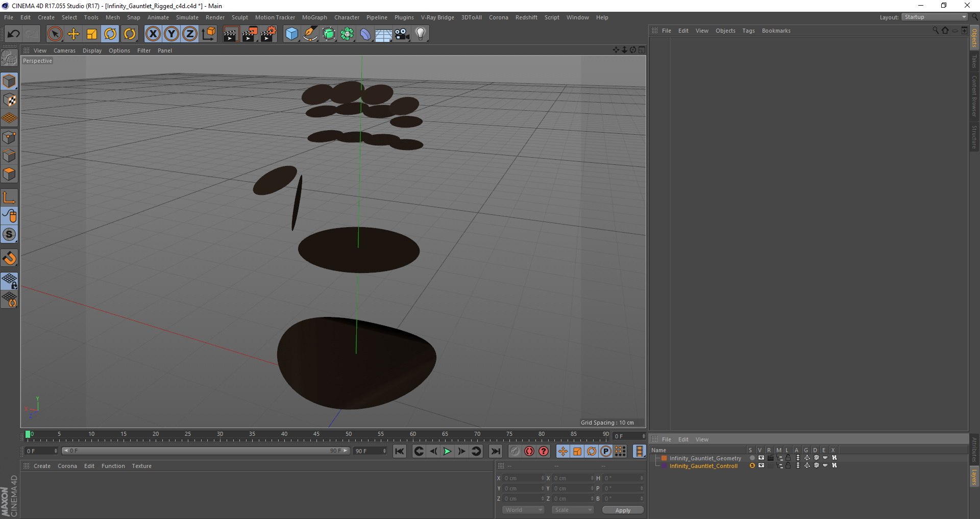The width and height of the screenshot is (980, 519).
Task: Activate the Move tool
Action: click(x=73, y=34)
